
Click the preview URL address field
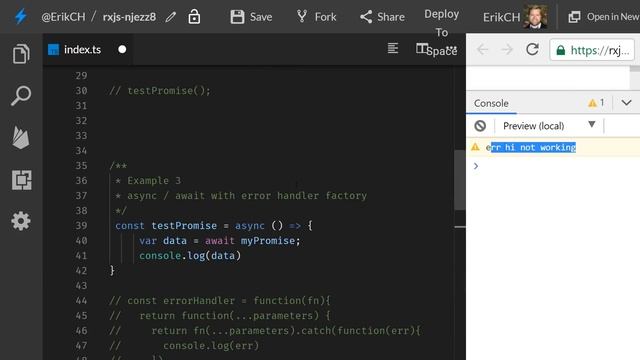[x=592, y=50]
